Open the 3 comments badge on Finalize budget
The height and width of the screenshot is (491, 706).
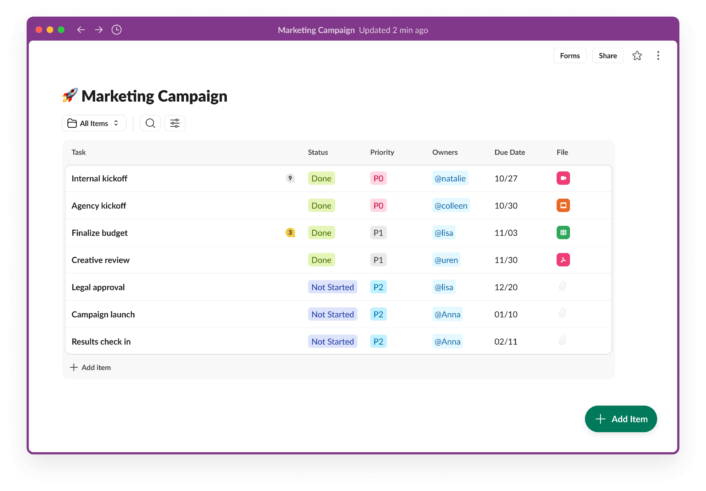click(x=290, y=232)
